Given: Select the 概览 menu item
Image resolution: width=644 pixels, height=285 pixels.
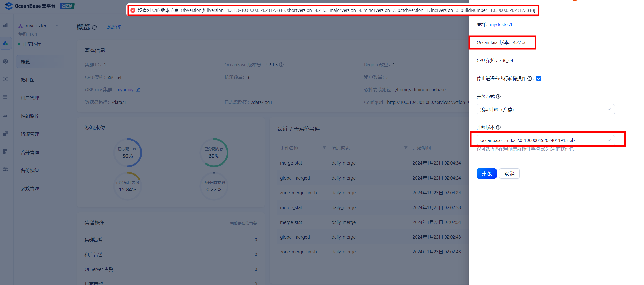Looking at the screenshot, I should click(x=40, y=62).
